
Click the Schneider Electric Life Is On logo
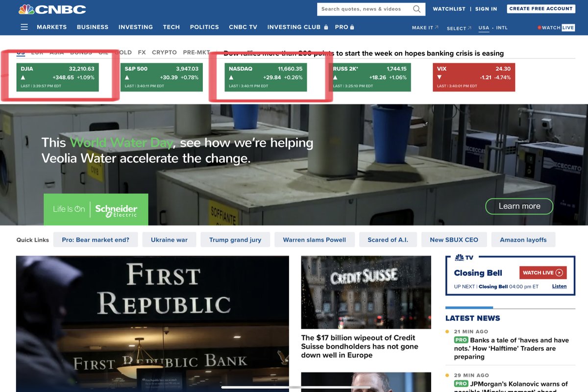point(96,209)
